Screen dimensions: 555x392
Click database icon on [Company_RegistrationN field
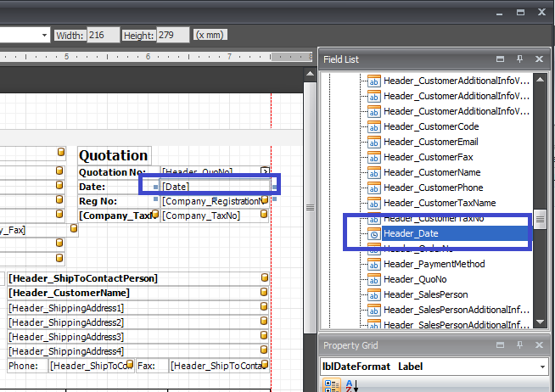click(x=265, y=199)
